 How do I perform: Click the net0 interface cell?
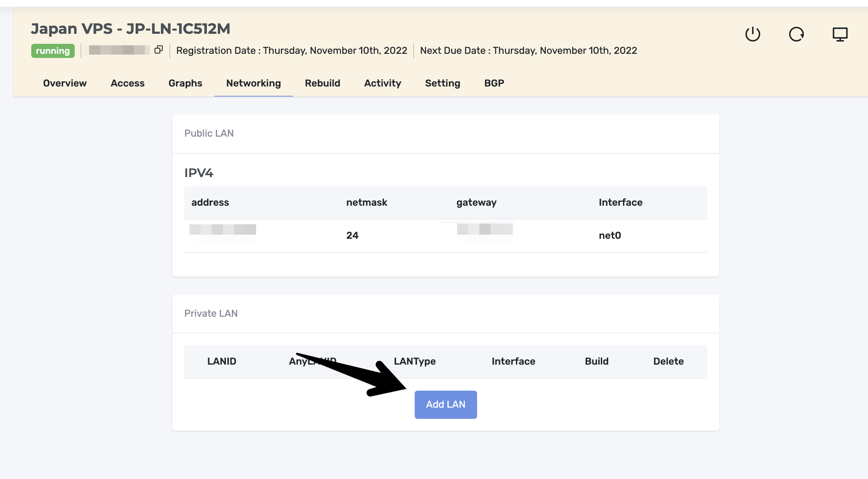tap(610, 235)
